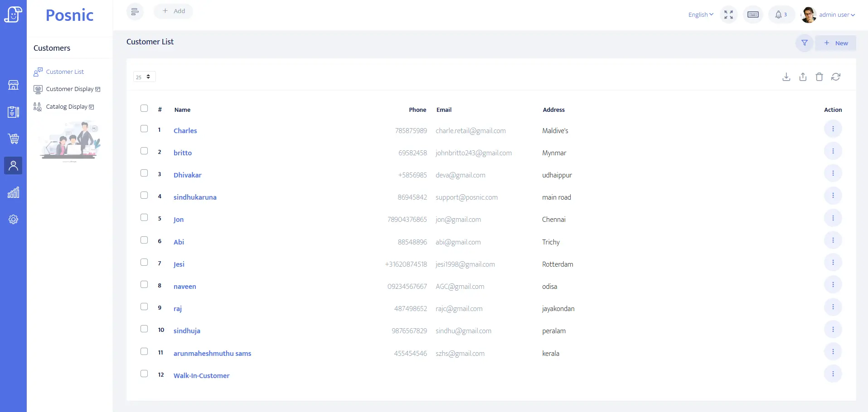Click the download icon above the table
868x412 pixels.
786,77
